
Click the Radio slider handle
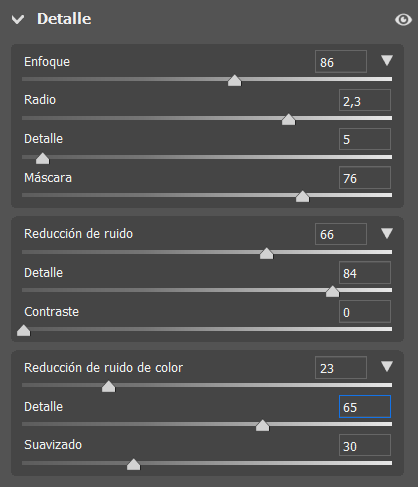tap(288, 119)
